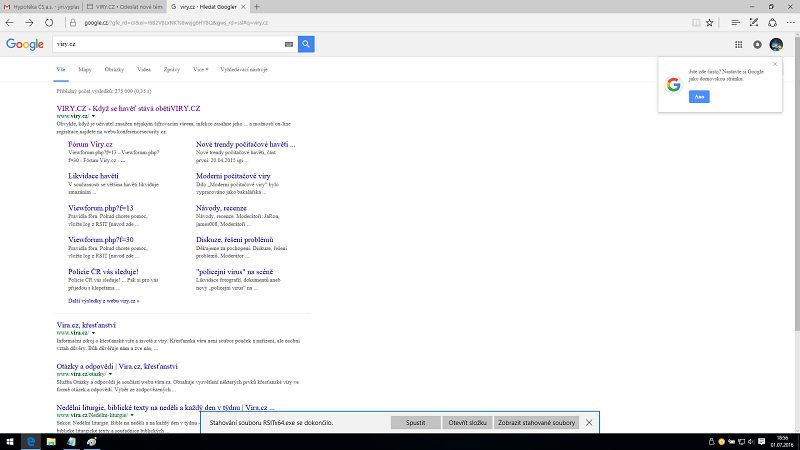This screenshot has width=800, height=450.
Task: Click the blue search magnifier button
Action: pyautogui.click(x=306, y=44)
